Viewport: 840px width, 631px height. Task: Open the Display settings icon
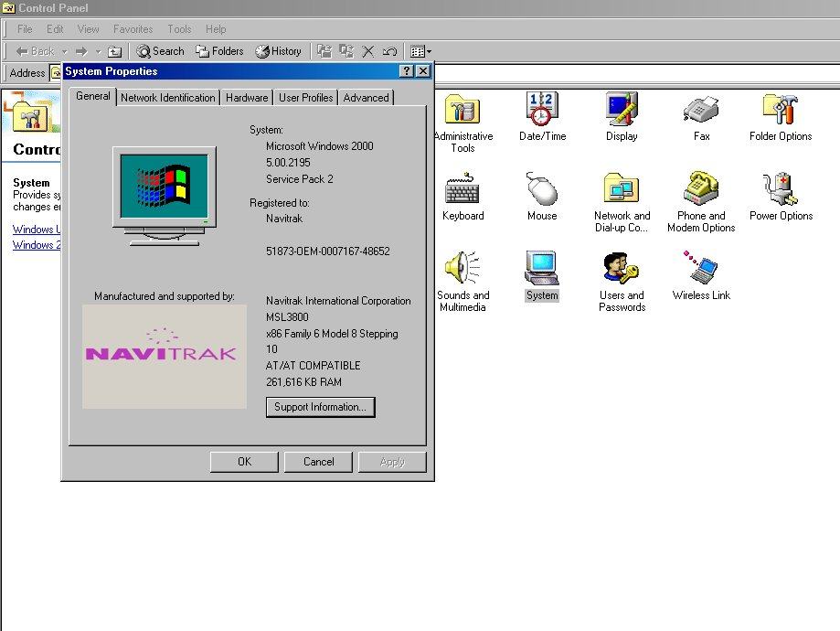[622, 111]
